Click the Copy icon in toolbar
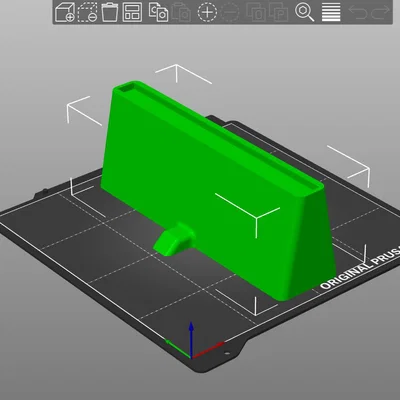Screen dimensions: 400x400 158,12
